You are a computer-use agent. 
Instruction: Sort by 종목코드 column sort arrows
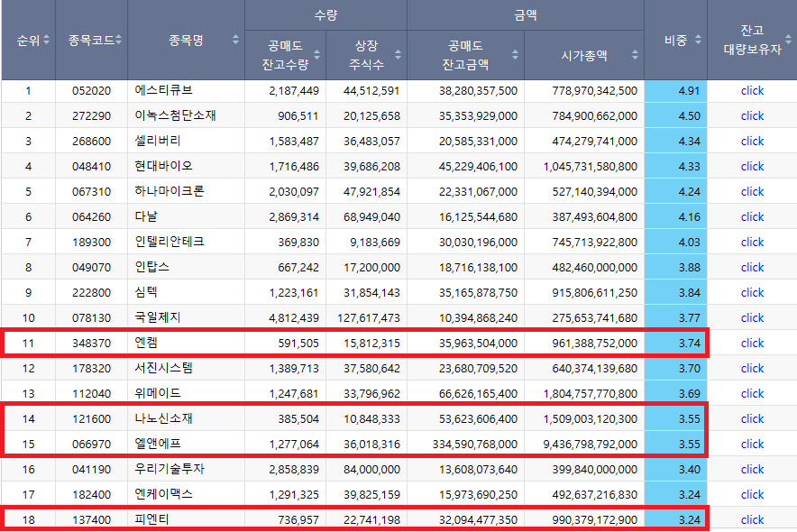coord(118,40)
